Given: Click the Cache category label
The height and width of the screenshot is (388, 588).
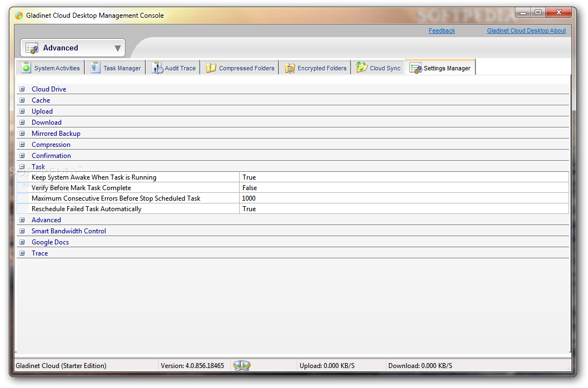Looking at the screenshot, I should click(41, 100).
